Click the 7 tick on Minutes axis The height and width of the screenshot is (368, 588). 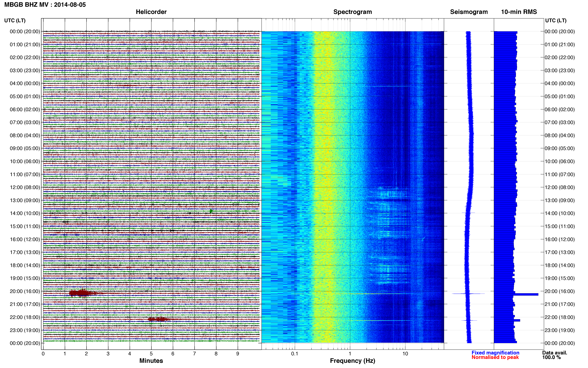195,354
